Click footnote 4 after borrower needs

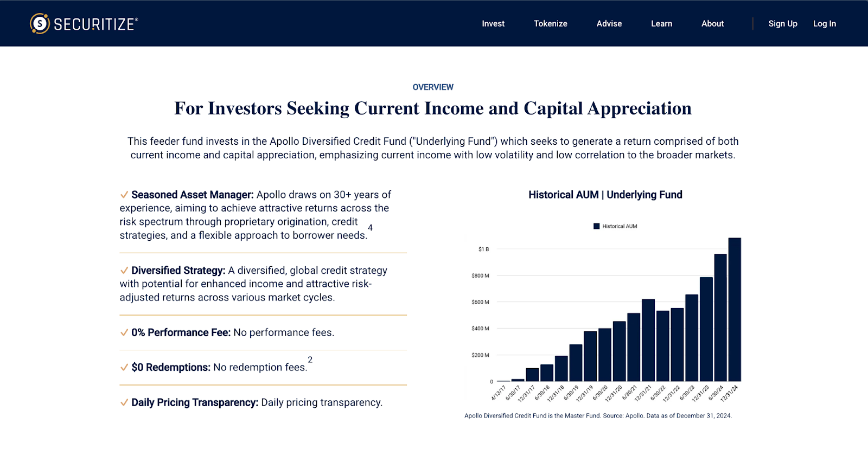(370, 228)
